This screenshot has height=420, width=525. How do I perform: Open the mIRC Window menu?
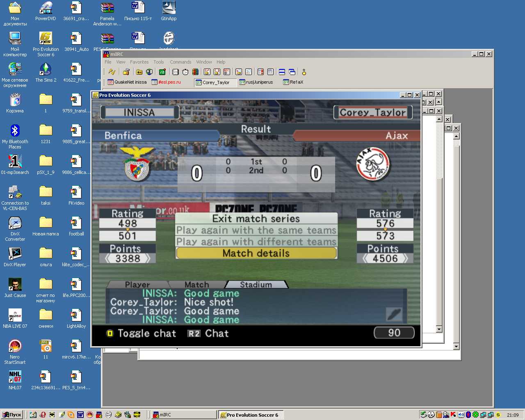pos(204,62)
